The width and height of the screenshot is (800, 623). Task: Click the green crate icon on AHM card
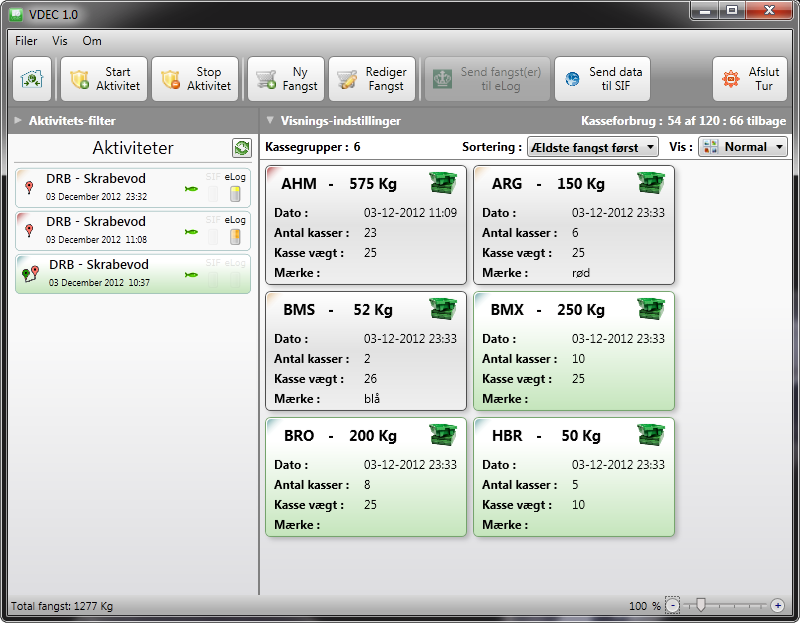tap(443, 183)
